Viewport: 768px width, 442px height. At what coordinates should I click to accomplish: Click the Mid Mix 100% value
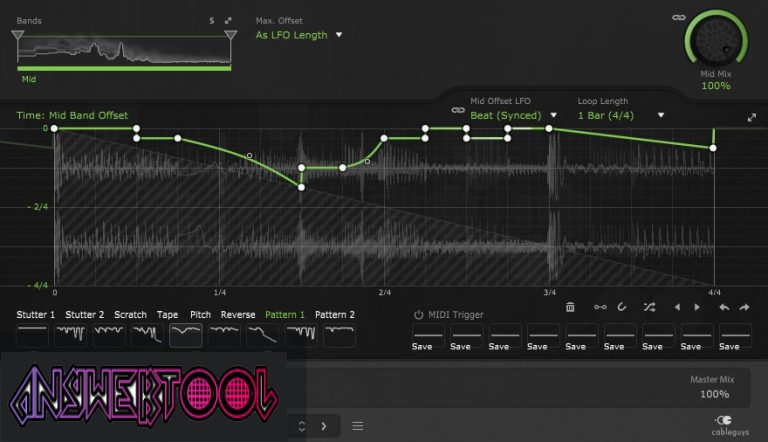716,86
